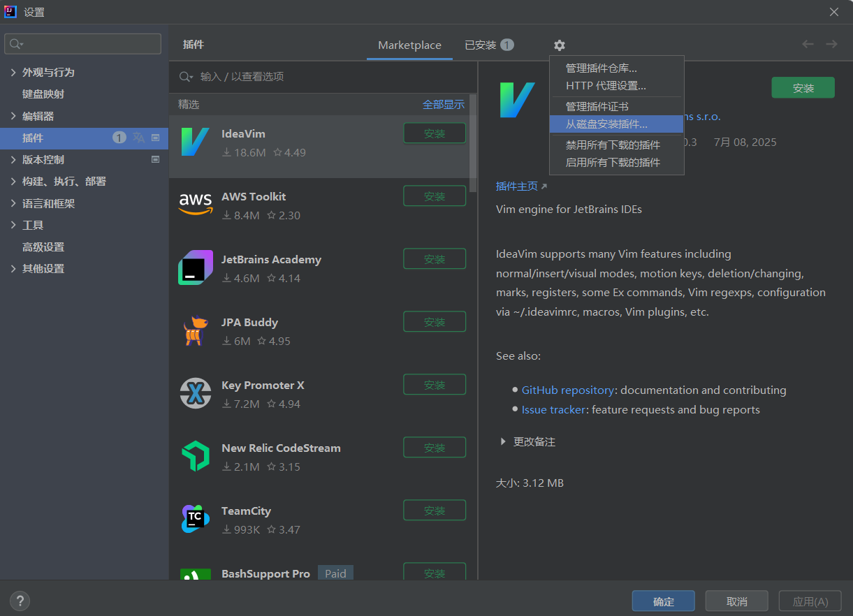Install IdeaVim from the plugin list
This screenshot has width=853, height=616.
pyautogui.click(x=435, y=133)
